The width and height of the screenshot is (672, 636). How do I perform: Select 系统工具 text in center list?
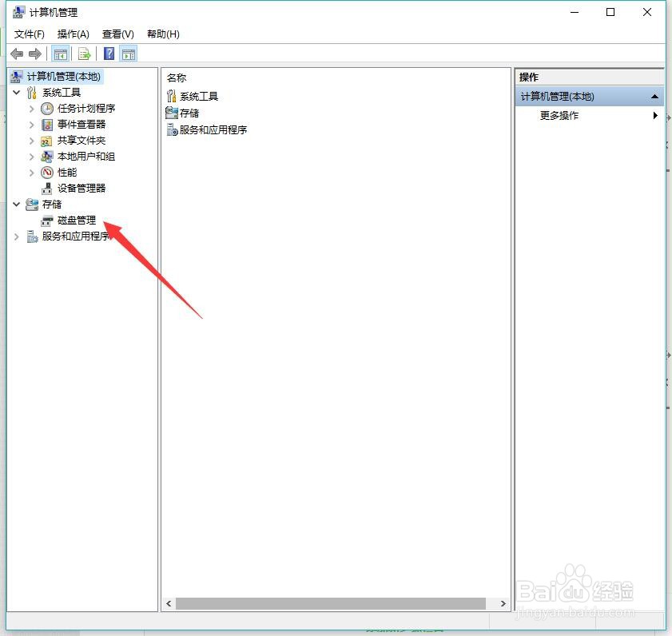point(199,97)
